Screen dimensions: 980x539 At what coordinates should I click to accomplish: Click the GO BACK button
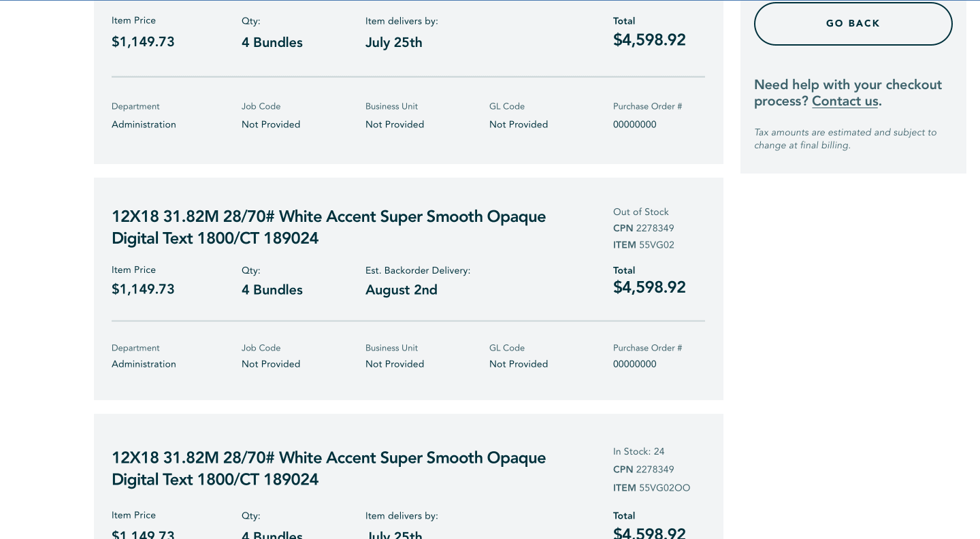pyautogui.click(x=853, y=24)
